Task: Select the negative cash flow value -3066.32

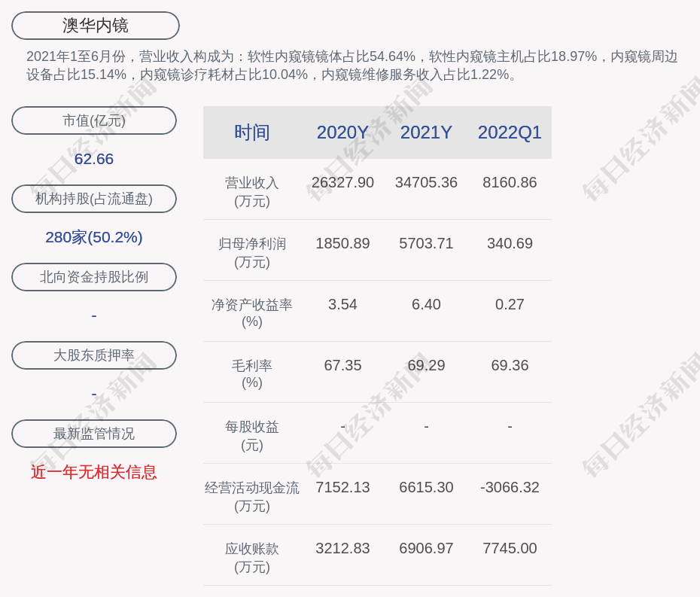Action: (x=510, y=487)
